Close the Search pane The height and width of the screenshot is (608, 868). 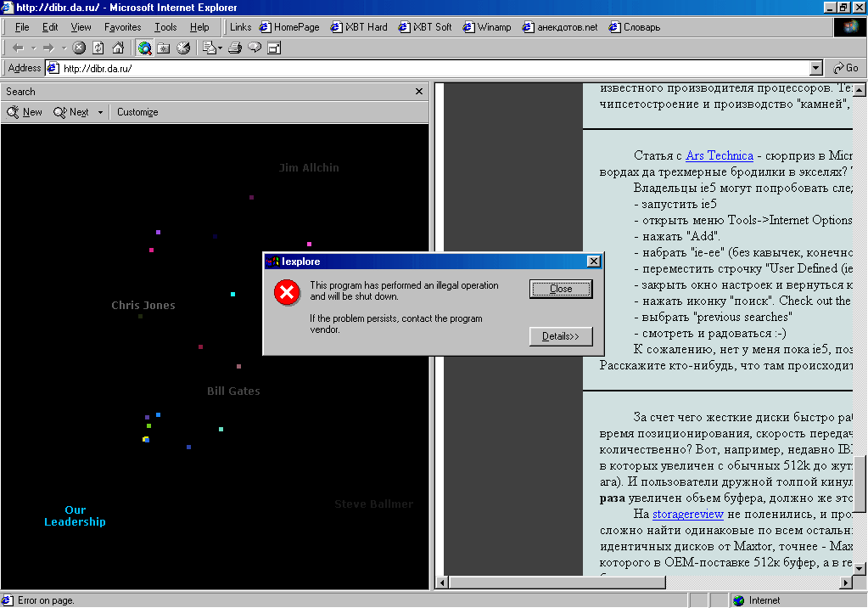pos(419,92)
